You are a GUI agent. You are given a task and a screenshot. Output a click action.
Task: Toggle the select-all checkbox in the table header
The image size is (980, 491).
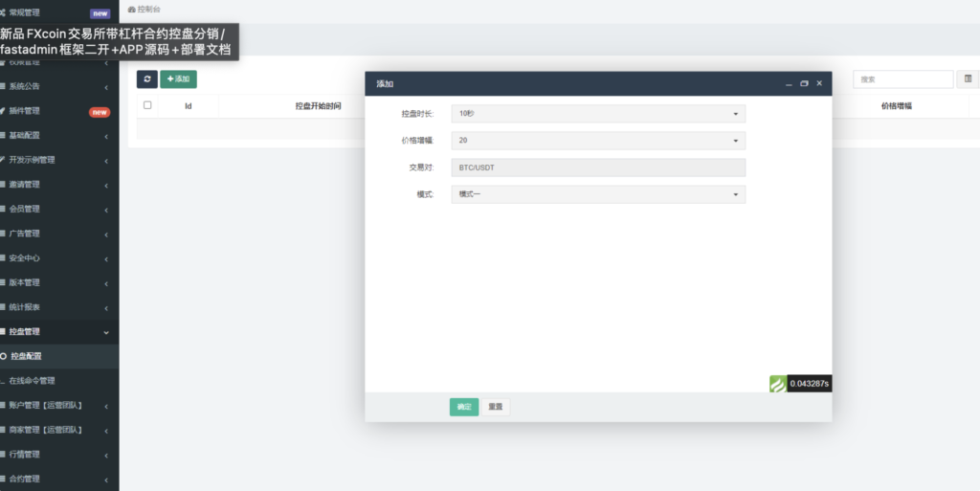147,105
